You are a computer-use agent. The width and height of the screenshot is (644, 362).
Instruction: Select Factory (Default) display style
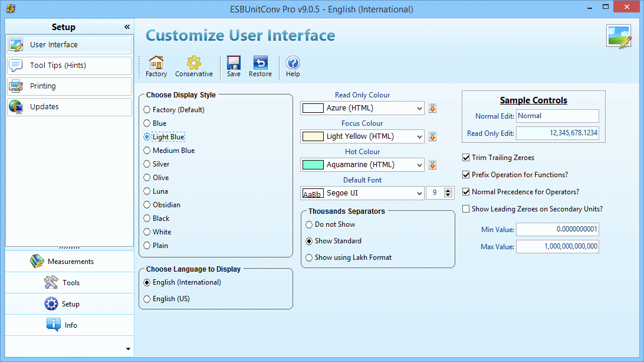(174, 110)
